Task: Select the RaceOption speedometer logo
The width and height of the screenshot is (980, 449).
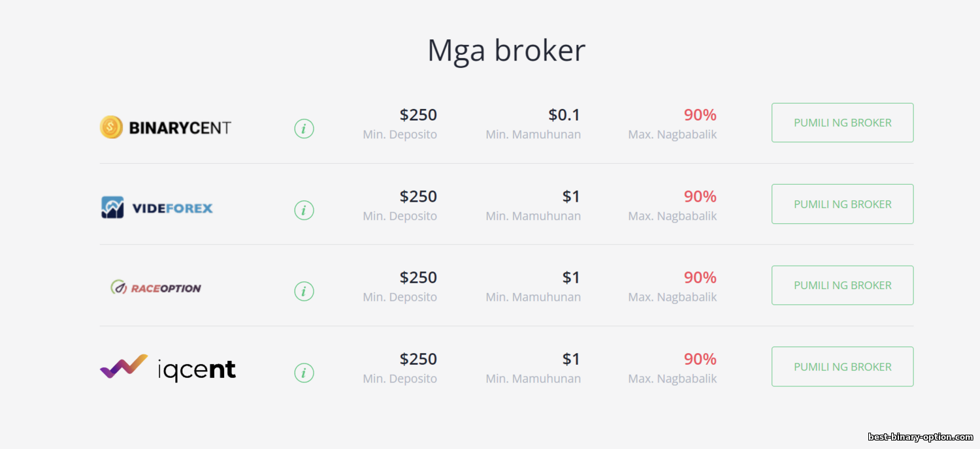Action: tap(155, 288)
